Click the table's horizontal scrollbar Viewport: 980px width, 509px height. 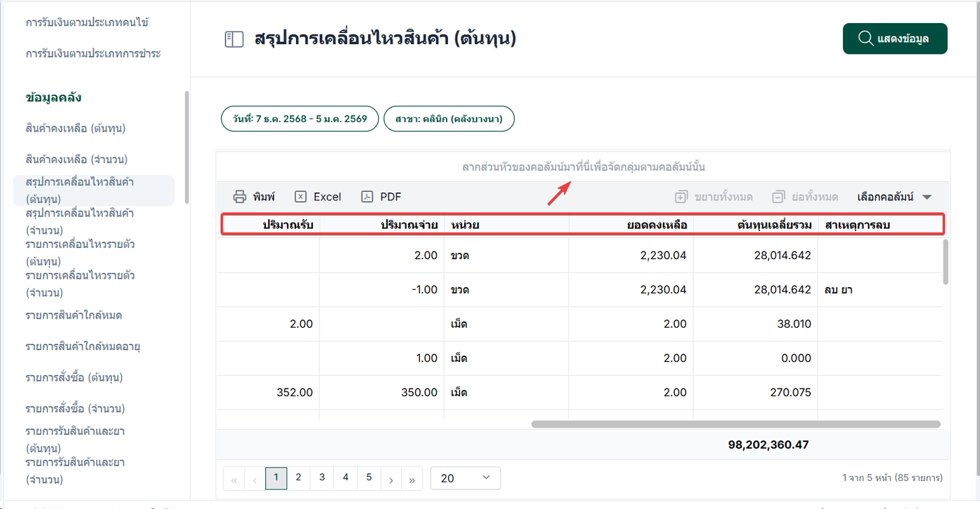736,424
